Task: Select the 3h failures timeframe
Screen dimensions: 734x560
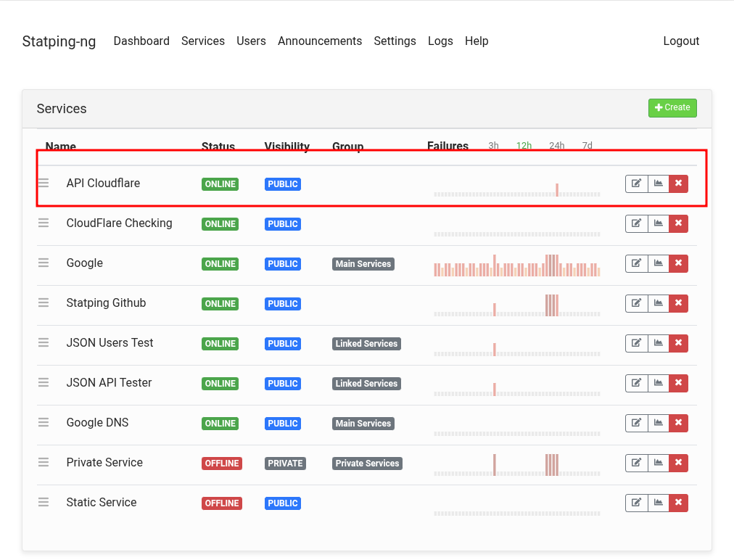Action: pos(493,146)
